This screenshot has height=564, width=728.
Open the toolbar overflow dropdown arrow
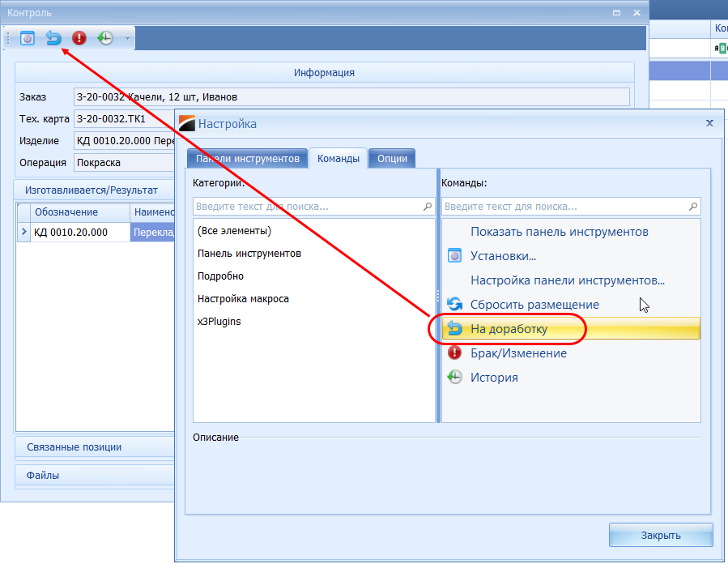[x=127, y=38]
